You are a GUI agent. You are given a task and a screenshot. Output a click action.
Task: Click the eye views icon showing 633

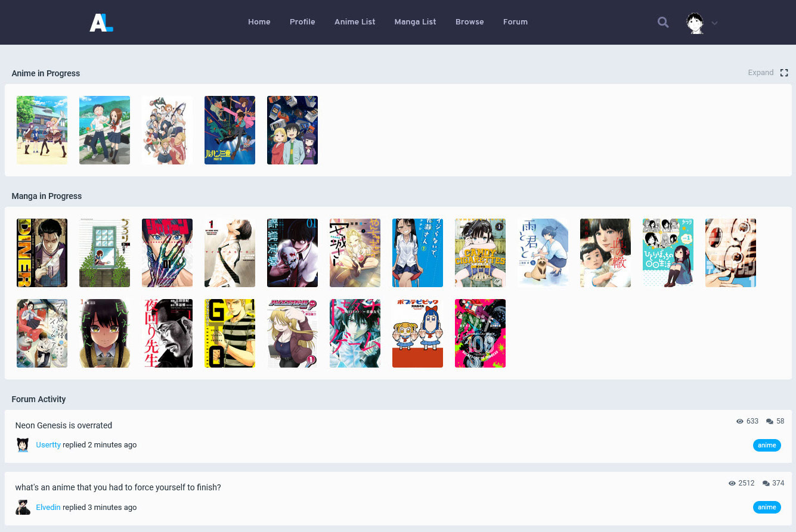(740, 421)
